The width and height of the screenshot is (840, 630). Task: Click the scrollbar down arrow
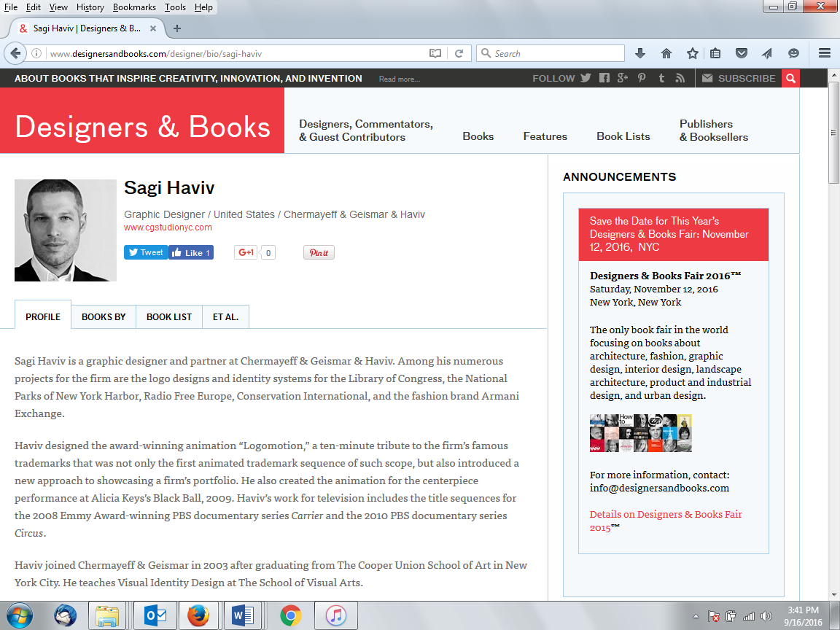click(x=833, y=595)
